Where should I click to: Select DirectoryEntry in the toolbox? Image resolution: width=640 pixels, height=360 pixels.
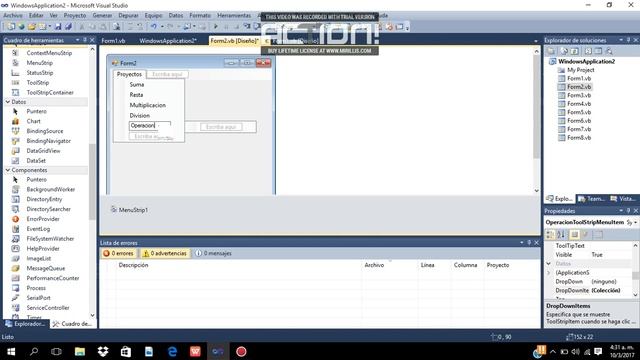click(x=44, y=199)
